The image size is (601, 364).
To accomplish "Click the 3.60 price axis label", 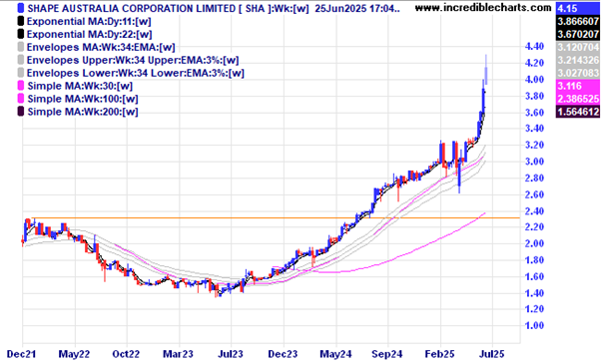I will pos(534,113).
